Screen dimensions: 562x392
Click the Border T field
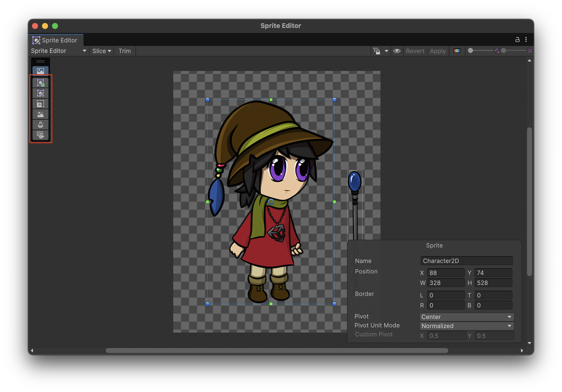tap(493, 295)
